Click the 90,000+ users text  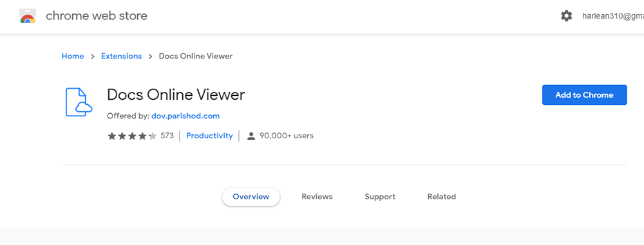pyautogui.click(x=287, y=136)
